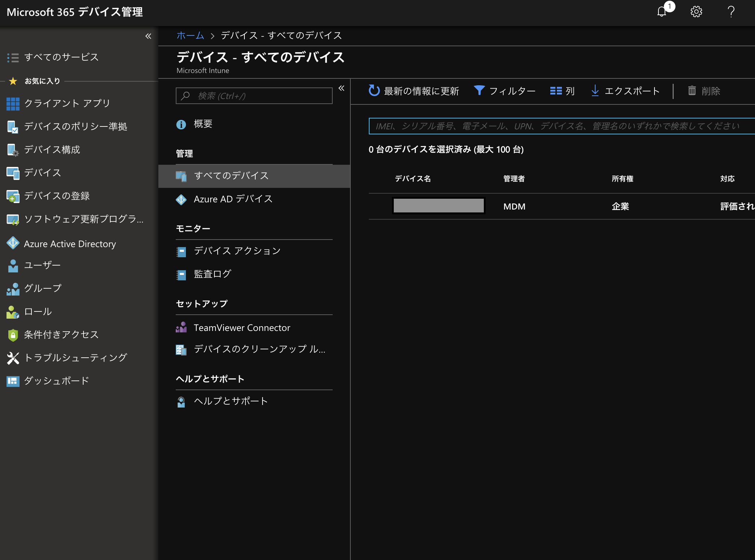
Task: Click the デバイスのポリシー準拠 icon
Action: pos(13,127)
